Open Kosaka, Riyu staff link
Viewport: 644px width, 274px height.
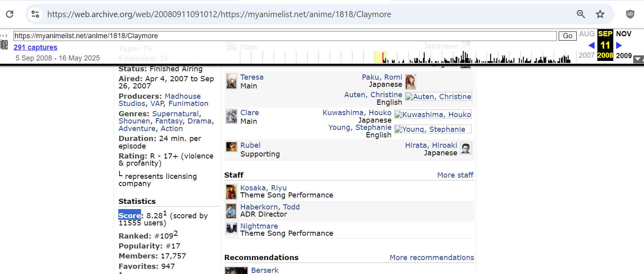(263, 188)
